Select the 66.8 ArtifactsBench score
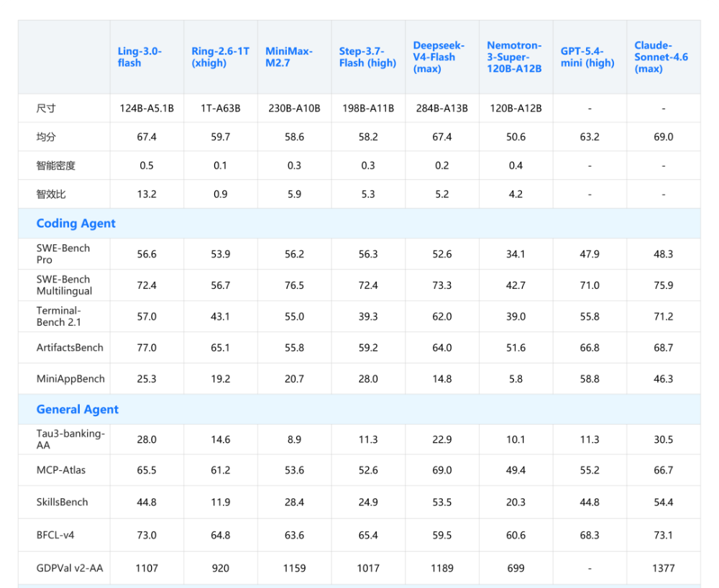The image size is (719, 588). click(x=590, y=348)
